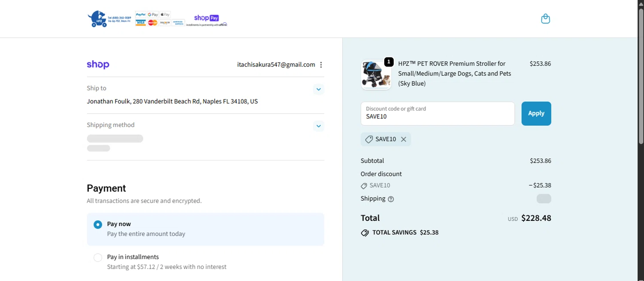Click the TOTAL SAVINGS $25.38 text
644x281 pixels.
[405, 233]
